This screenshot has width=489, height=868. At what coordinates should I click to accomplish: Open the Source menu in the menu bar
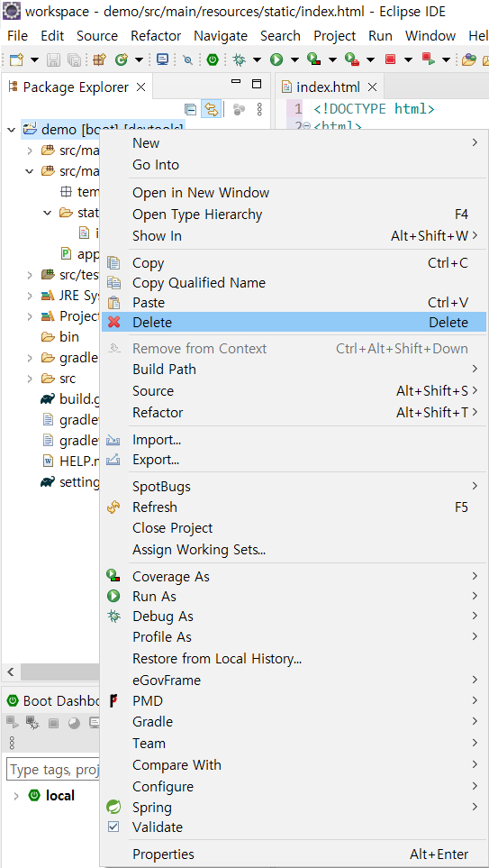tap(97, 36)
